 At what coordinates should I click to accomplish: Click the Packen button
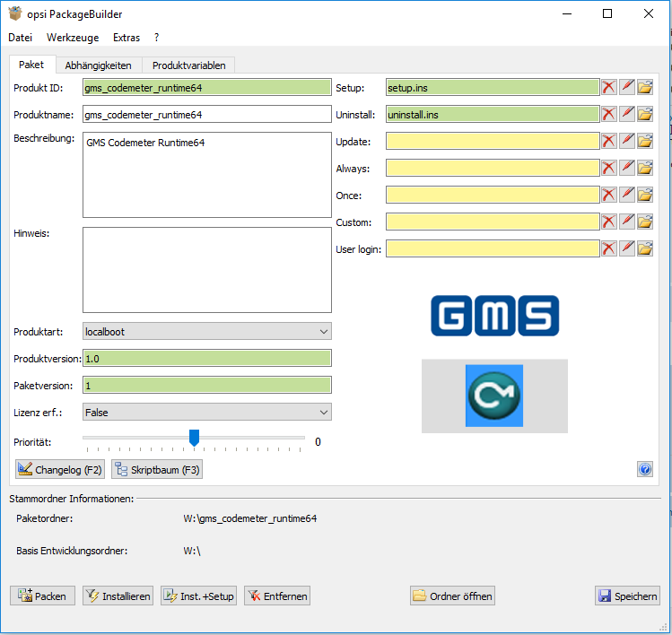point(42,596)
